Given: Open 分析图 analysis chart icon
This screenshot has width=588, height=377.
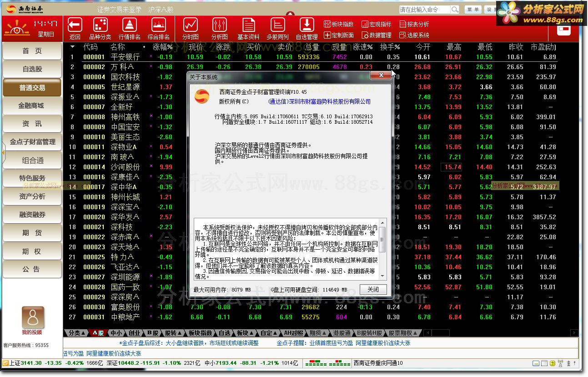Looking at the screenshot, I should pos(220,25).
